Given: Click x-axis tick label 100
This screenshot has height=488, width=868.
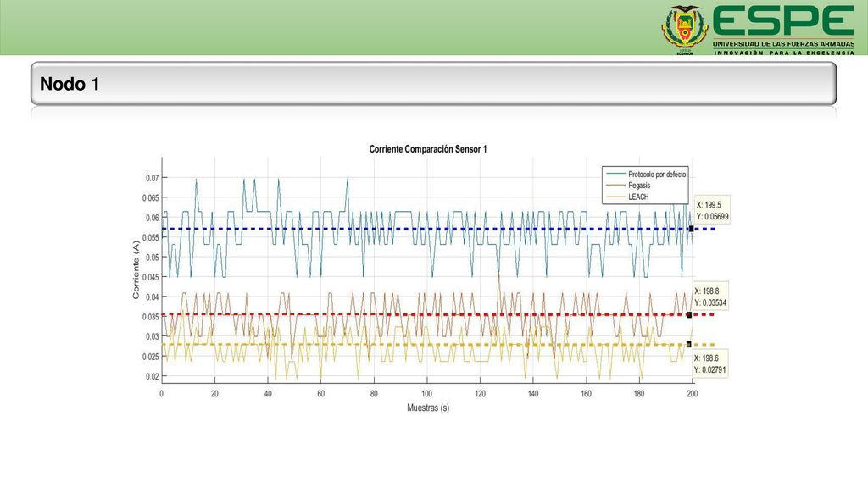Looking at the screenshot, I should point(427,394).
